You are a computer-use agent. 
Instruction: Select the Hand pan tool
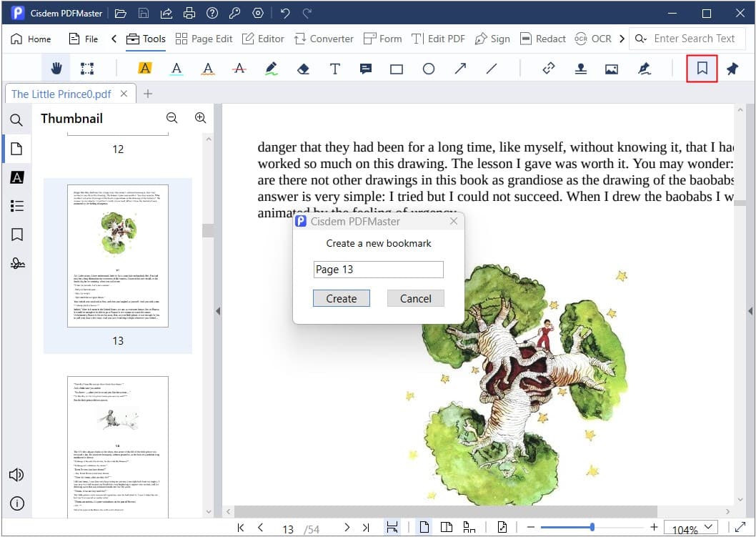pyautogui.click(x=56, y=69)
